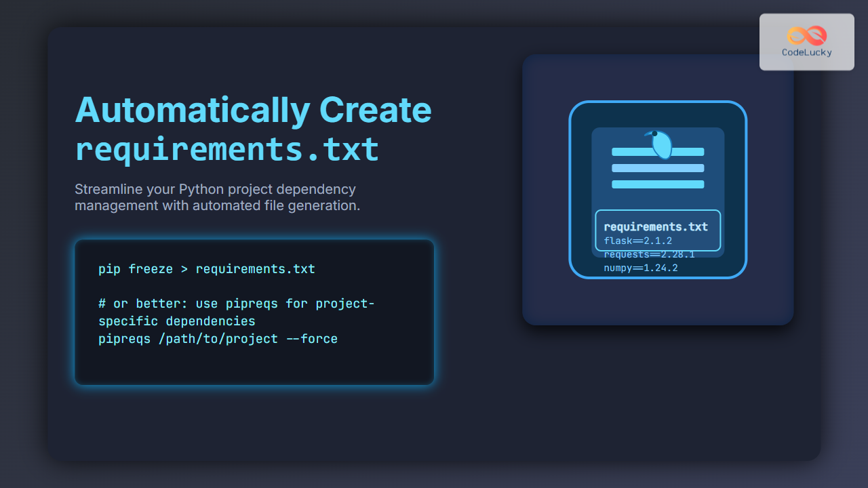Click the second blue text line in the file icon
Viewport: 868px width, 488px height.
pyautogui.click(x=658, y=167)
